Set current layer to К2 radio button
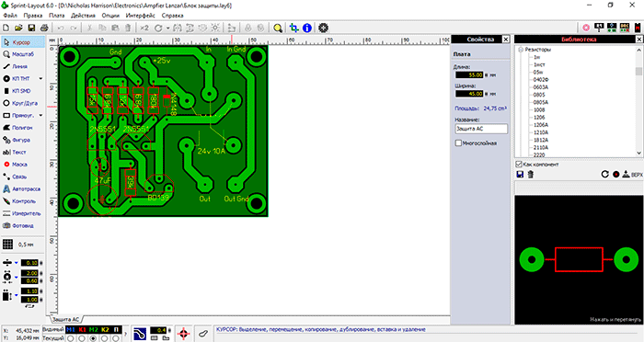This screenshot has width=644, height=342. (x=105, y=338)
